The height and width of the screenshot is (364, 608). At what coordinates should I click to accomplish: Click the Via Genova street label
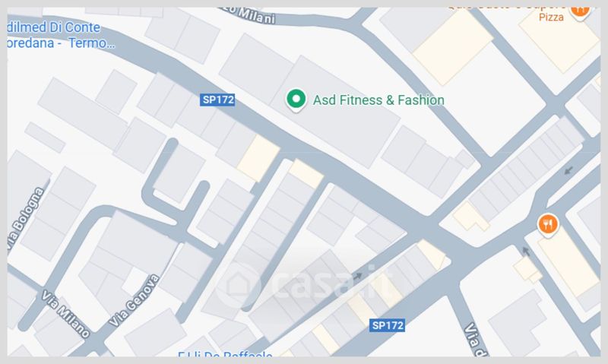click(x=135, y=300)
